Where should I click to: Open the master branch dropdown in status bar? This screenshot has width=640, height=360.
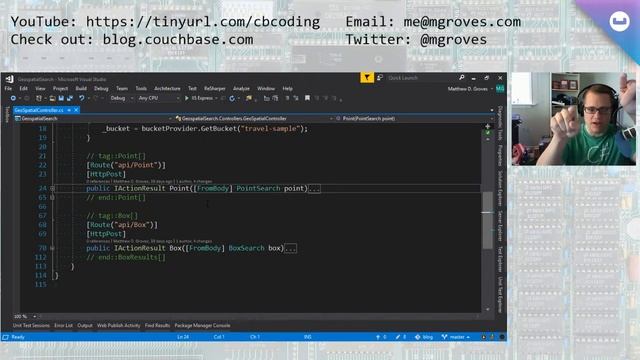[456, 337]
